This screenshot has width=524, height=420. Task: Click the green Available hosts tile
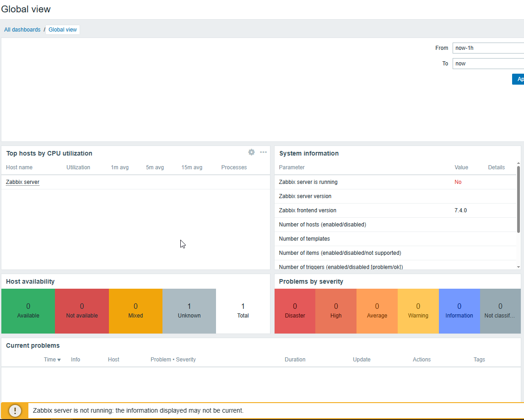tap(28, 311)
